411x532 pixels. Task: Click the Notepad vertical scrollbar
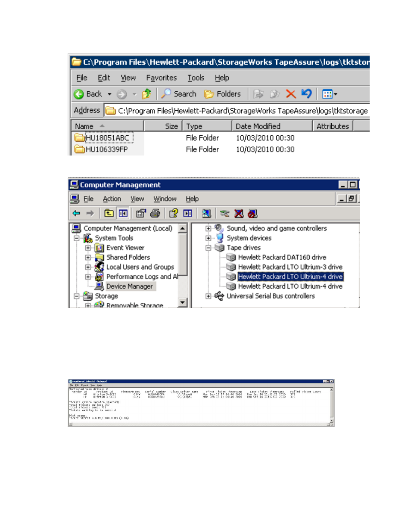coord(332,405)
